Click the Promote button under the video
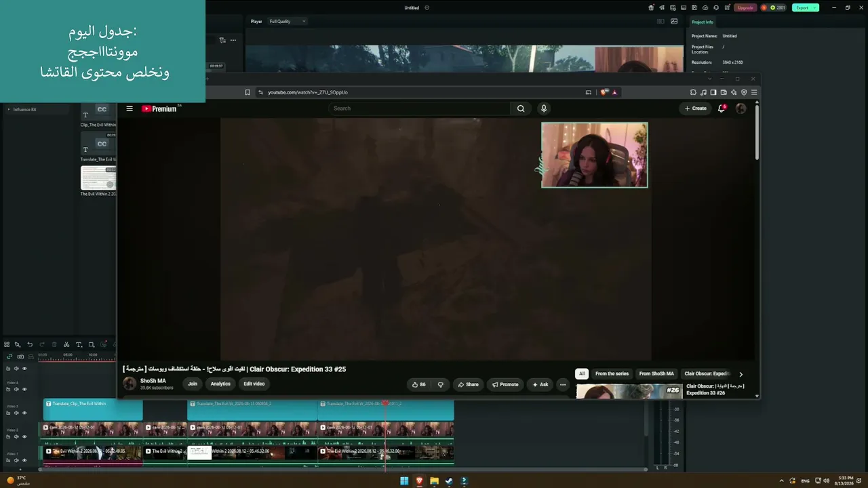The height and width of the screenshot is (488, 868). coord(505,384)
